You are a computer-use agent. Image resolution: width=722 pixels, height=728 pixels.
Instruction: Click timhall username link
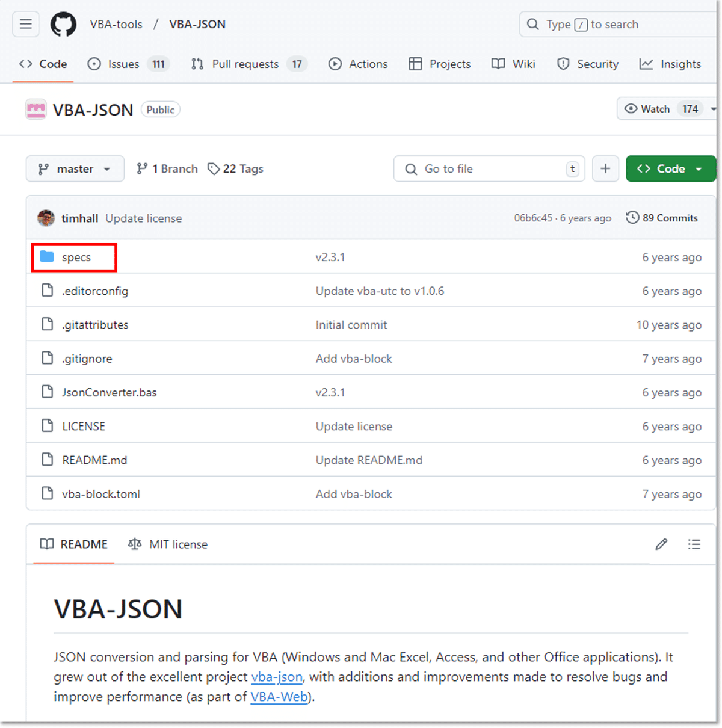tap(79, 218)
